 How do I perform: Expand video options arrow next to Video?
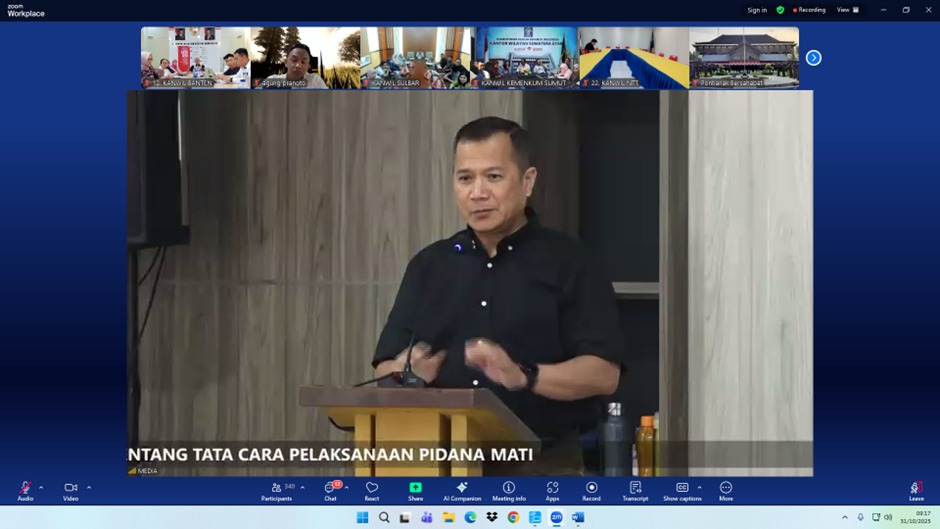89,488
